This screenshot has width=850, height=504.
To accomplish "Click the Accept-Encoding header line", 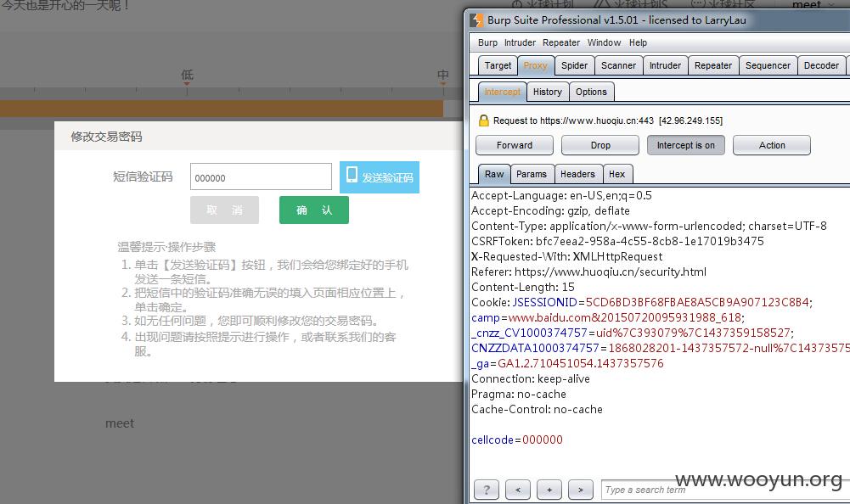I will [x=550, y=210].
